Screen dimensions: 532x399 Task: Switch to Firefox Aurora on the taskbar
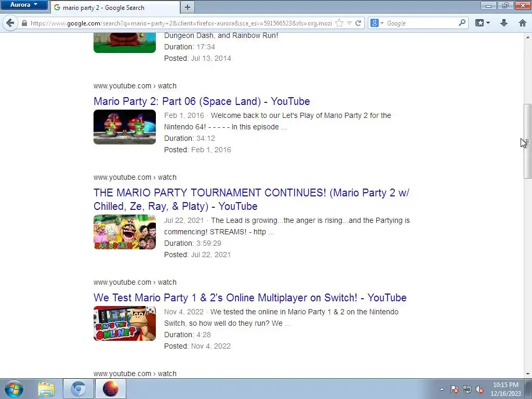pos(111,389)
